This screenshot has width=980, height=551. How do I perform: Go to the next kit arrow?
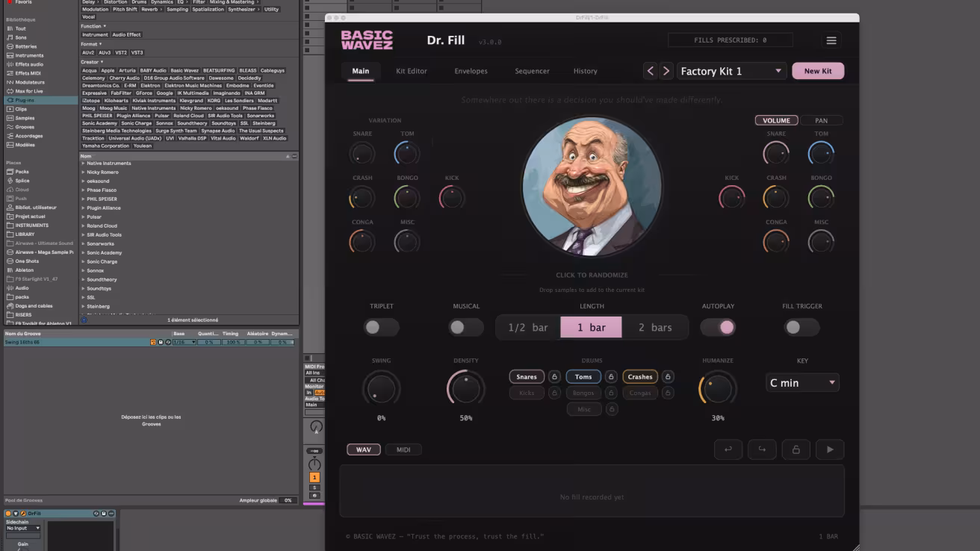point(666,71)
